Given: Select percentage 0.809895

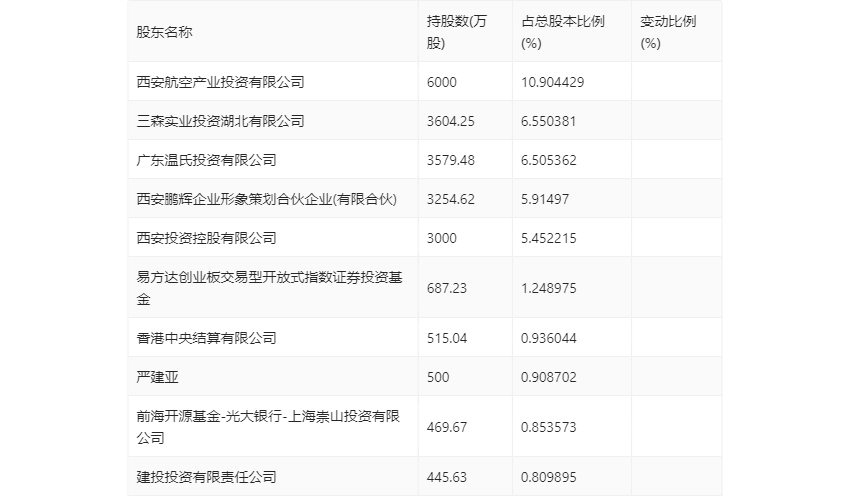Looking at the screenshot, I should click(x=549, y=476).
